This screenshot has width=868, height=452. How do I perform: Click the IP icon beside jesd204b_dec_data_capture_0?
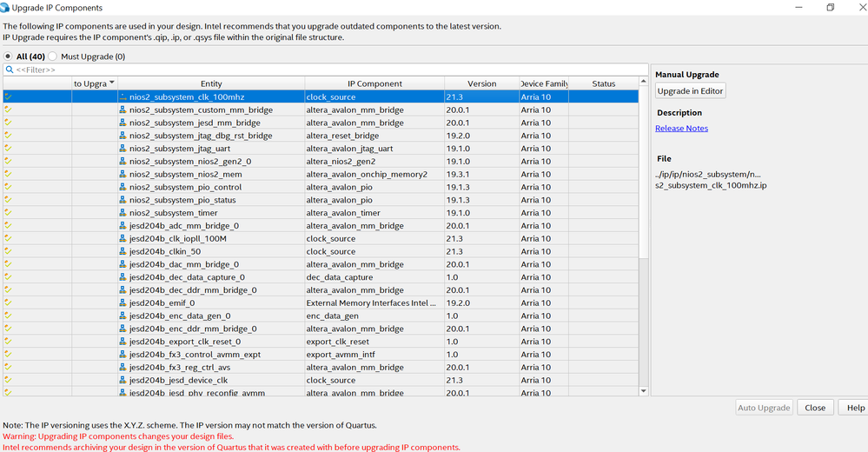click(x=123, y=277)
